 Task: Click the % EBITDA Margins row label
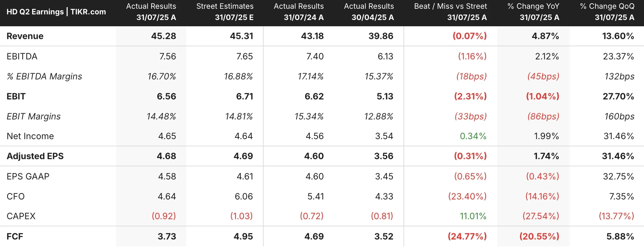44,76
